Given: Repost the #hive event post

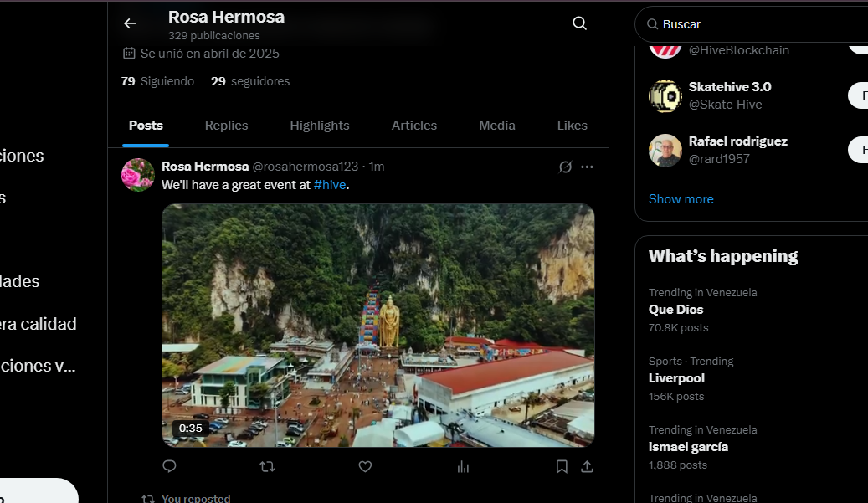Looking at the screenshot, I should click(267, 466).
